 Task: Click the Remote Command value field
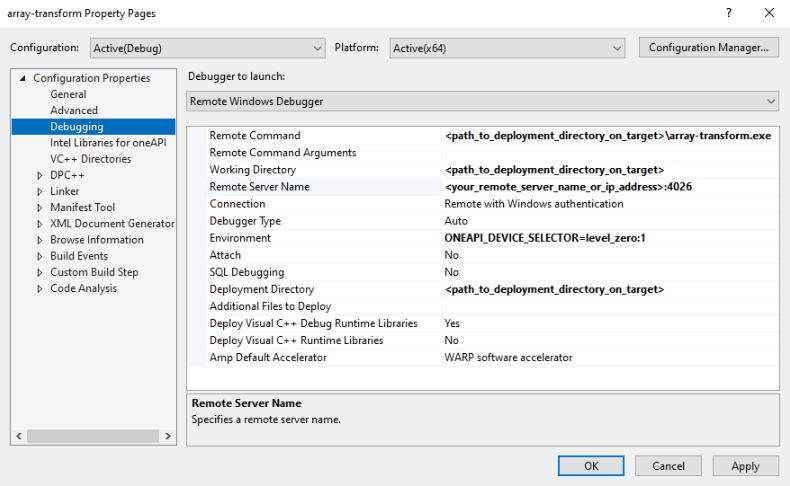(608, 136)
